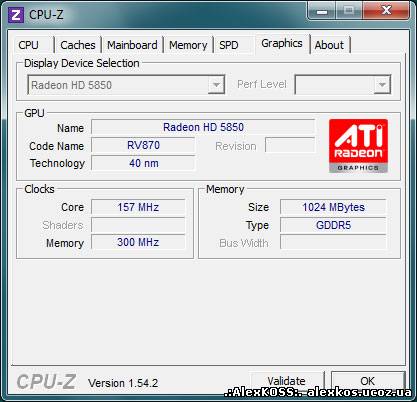Switch to the Mainboard tab

[132, 45]
